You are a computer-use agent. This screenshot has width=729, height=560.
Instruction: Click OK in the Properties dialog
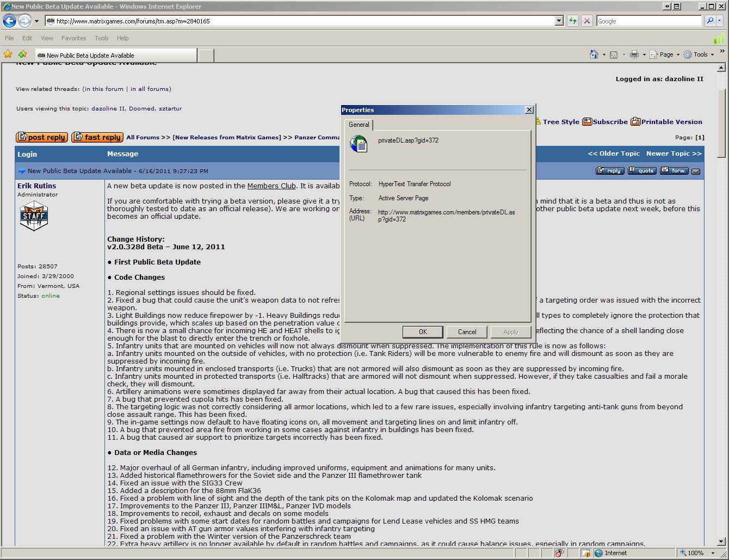coord(423,332)
